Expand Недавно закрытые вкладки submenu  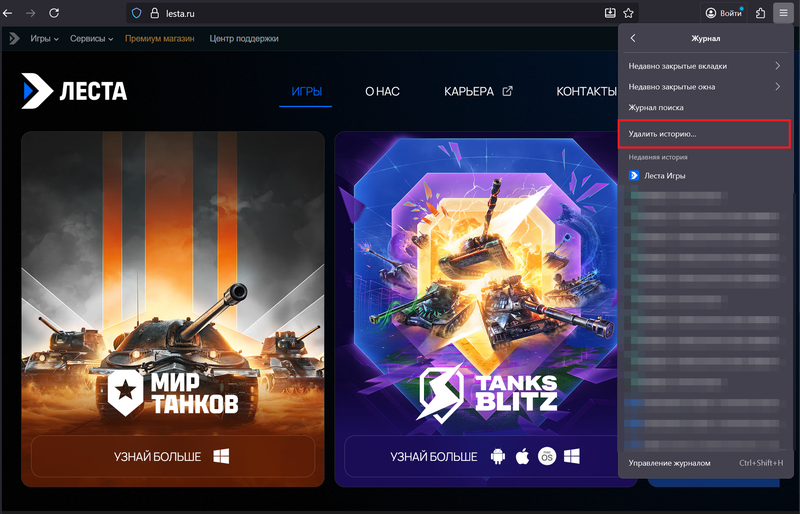tap(705, 66)
